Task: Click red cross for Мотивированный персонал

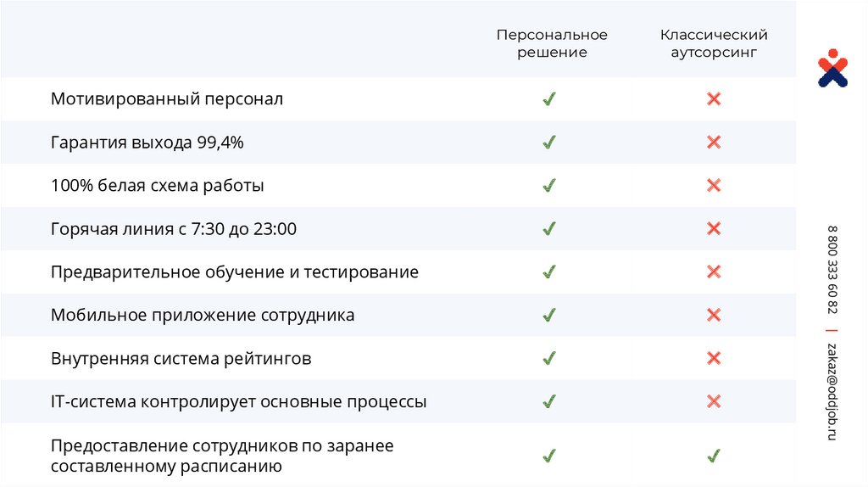Action: click(714, 99)
